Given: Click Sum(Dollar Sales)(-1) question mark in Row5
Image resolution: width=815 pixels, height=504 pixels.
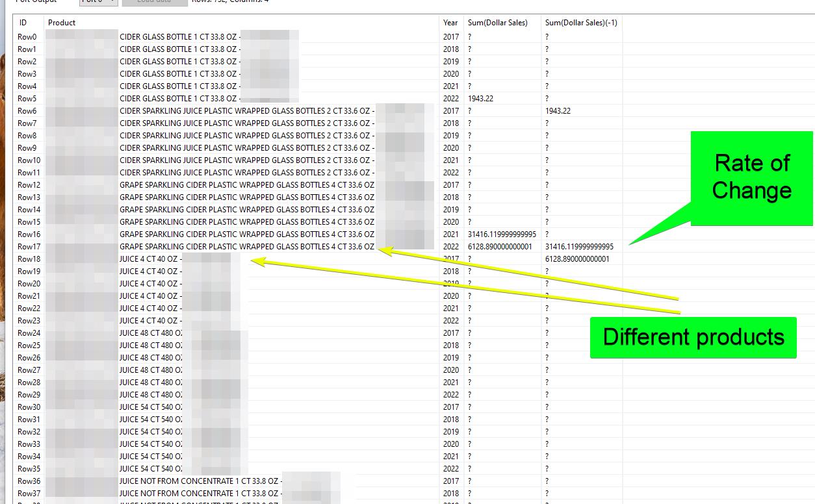Looking at the screenshot, I should pos(547,99).
